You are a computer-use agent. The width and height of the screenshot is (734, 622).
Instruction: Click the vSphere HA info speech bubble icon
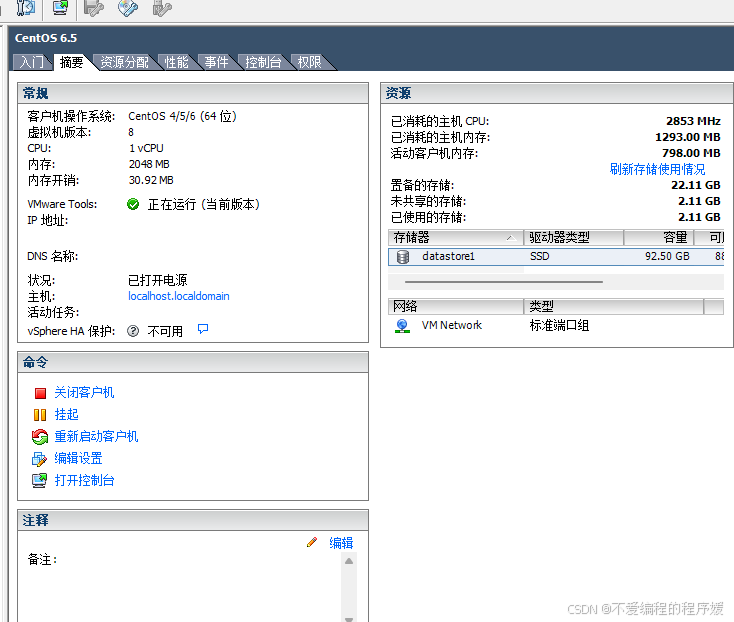[x=203, y=329]
